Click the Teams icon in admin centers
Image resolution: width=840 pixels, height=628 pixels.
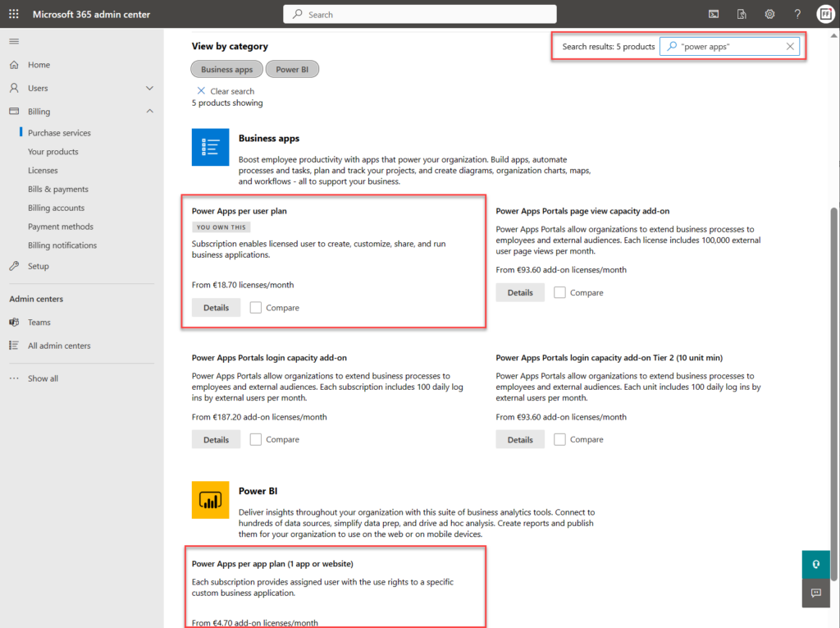tap(14, 323)
